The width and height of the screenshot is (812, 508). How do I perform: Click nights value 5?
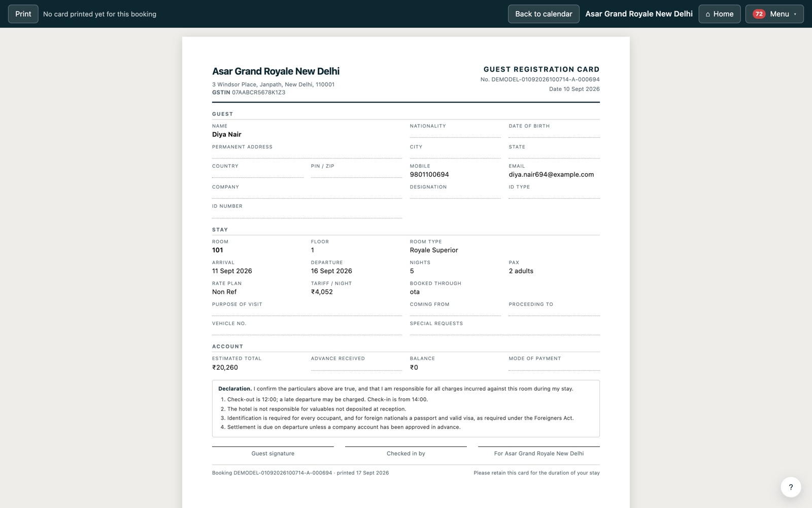click(412, 271)
